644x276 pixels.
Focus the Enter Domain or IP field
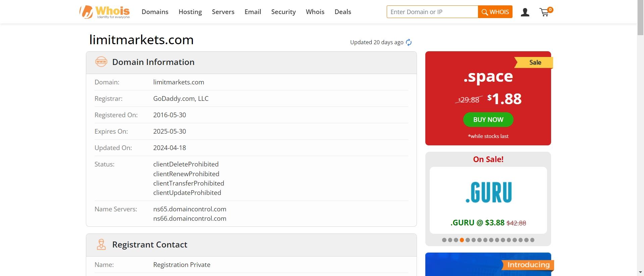coord(432,12)
